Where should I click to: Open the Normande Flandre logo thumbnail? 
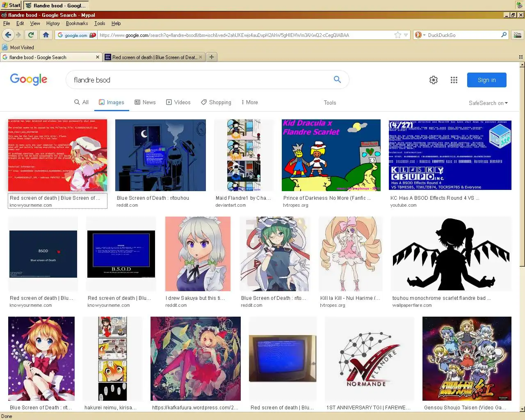tap(370, 358)
